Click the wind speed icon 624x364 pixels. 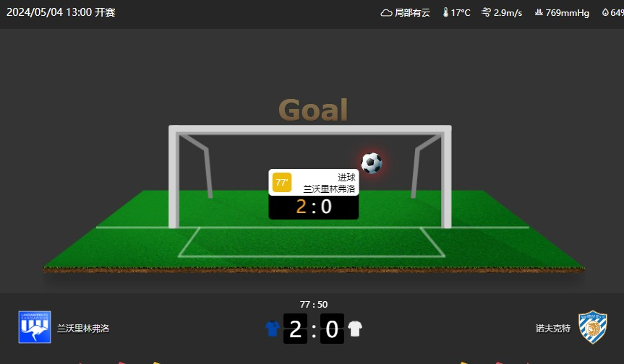(486, 12)
